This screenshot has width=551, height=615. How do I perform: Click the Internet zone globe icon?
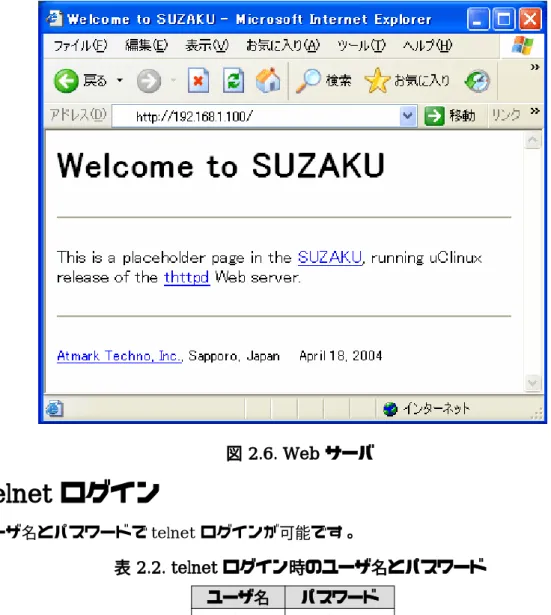pyautogui.click(x=390, y=409)
